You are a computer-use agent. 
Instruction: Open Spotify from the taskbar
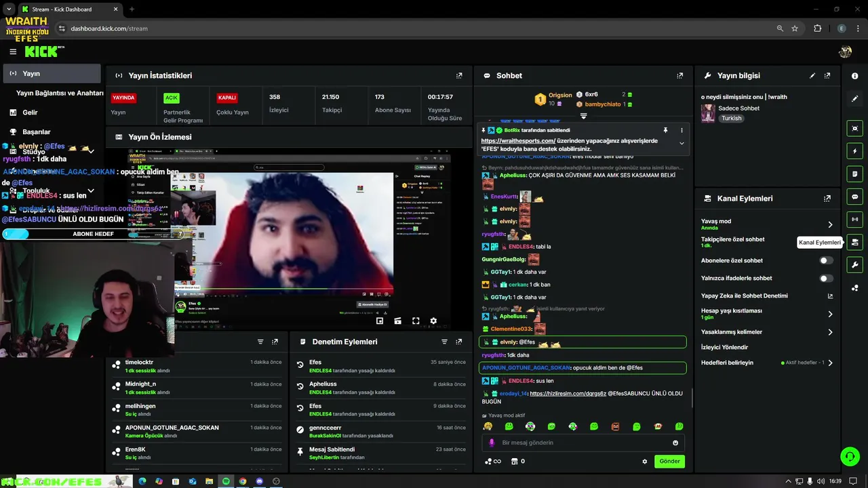[x=226, y=481]
